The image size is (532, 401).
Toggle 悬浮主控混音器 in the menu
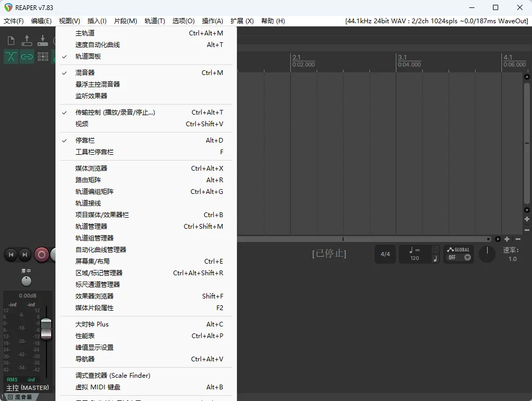tap(146, 84)
